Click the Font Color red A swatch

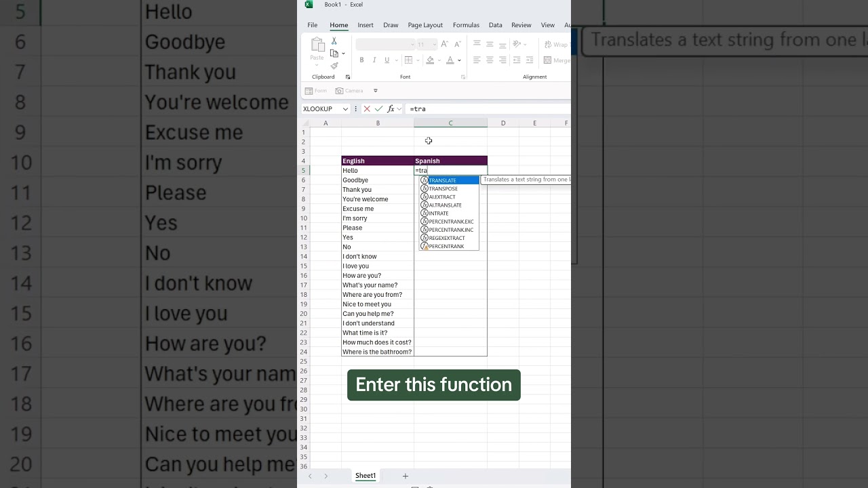tap(450, 60)
